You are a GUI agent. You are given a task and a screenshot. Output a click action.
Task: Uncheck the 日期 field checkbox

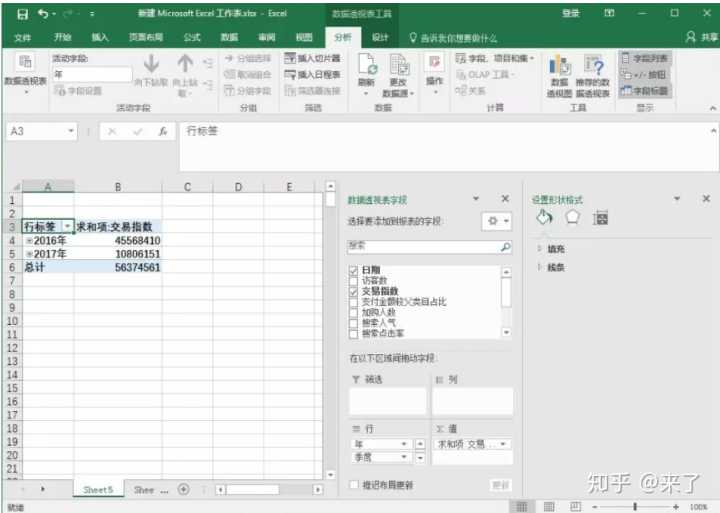354,271
